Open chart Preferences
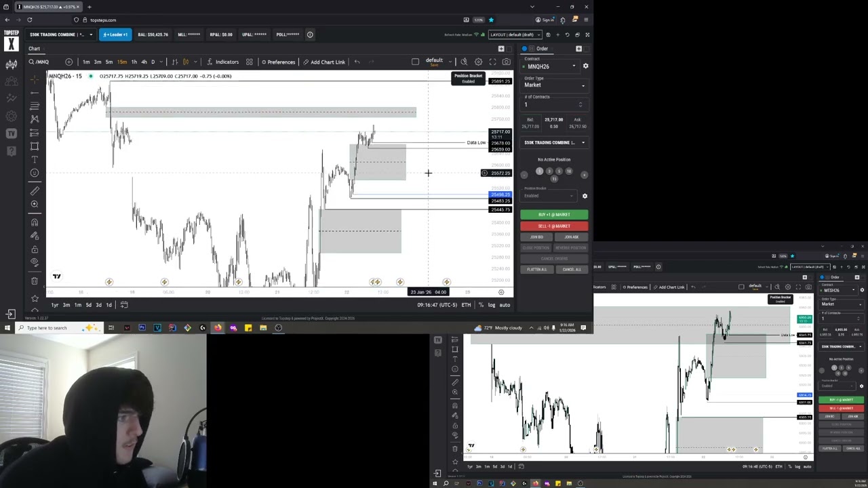The width and height of the screenshot is (868, 488). (278, 62)
